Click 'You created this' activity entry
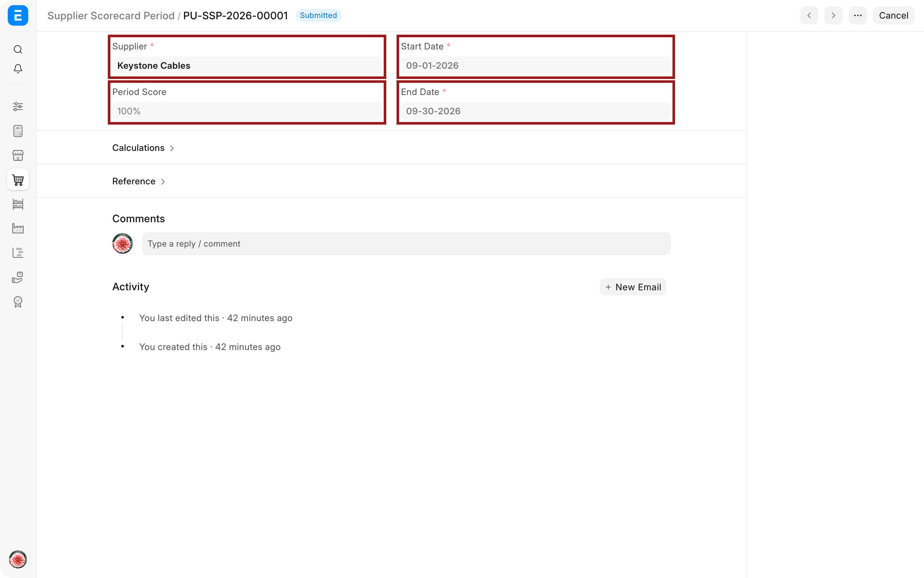The height and width of the screenshot is (578, 924). tap(210, 347)
